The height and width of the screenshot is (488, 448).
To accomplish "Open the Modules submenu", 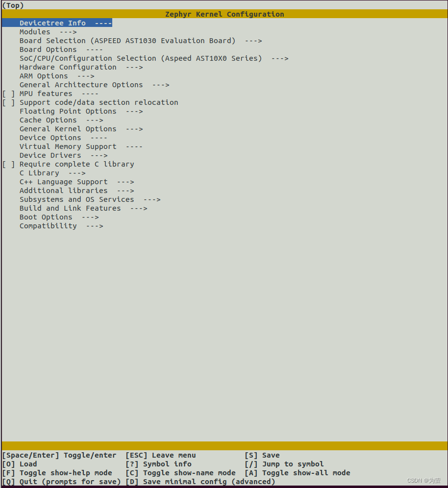I will click(x=48, y=32).
